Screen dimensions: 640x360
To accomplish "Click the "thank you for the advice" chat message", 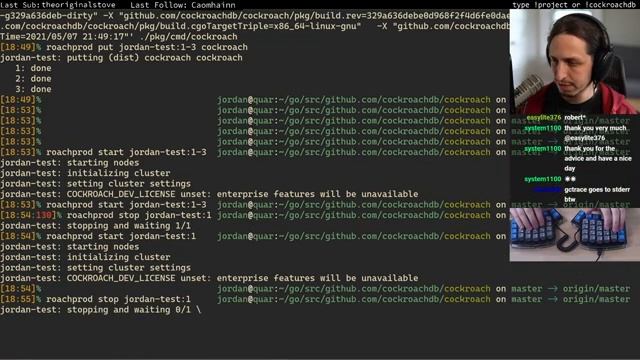I will 598,158.
